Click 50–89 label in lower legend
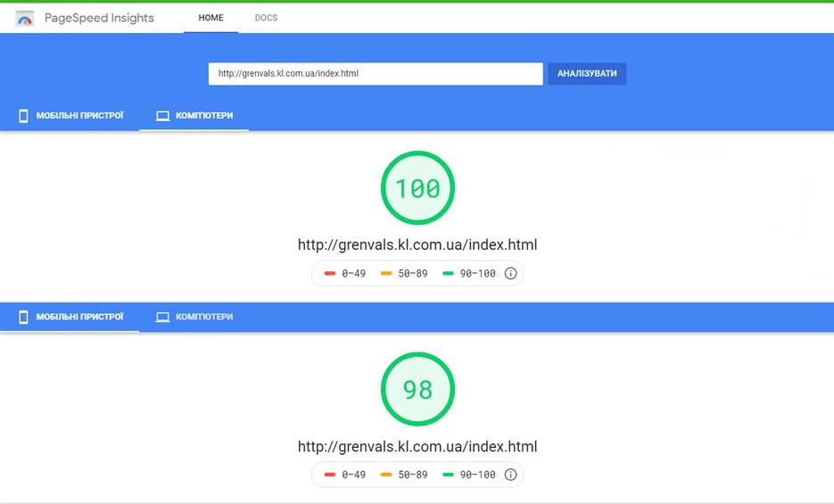 413,475
